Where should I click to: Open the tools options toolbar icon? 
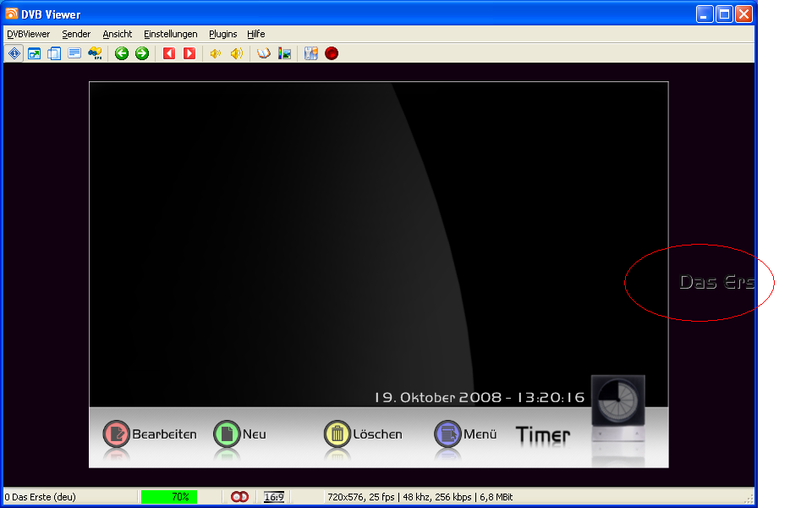pos(310,53)
